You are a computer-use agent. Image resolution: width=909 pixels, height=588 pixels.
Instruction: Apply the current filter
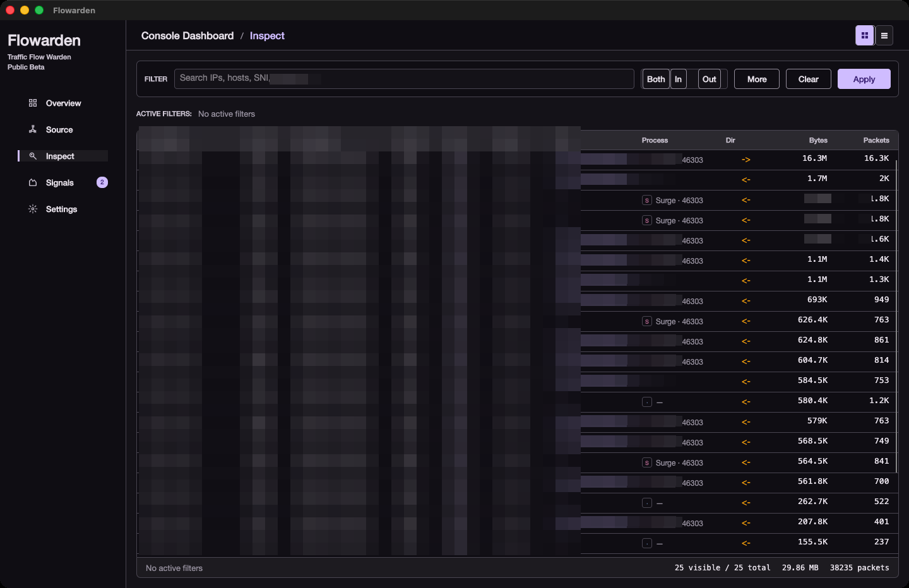point(864,79)
